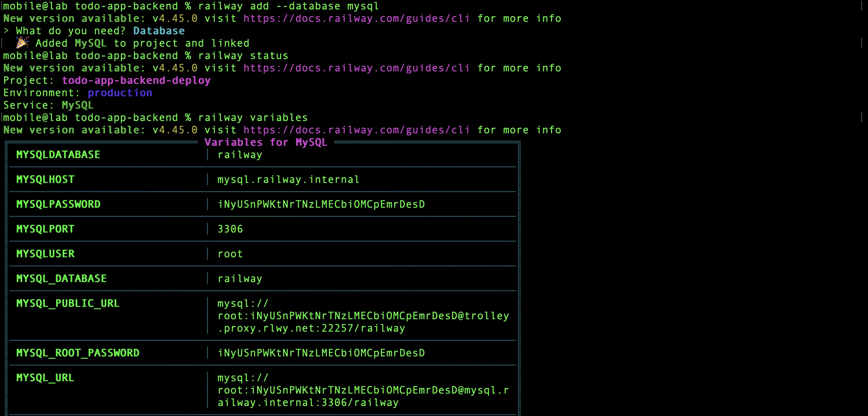Click the 'Service: MySQL' line
Viewport: 868px width, 416px height.
pyautogui.click(x=48, y=105)
